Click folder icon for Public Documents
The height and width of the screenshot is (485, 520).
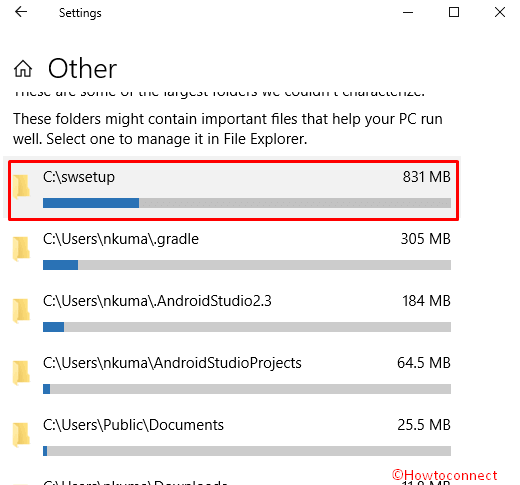point(21,435)
